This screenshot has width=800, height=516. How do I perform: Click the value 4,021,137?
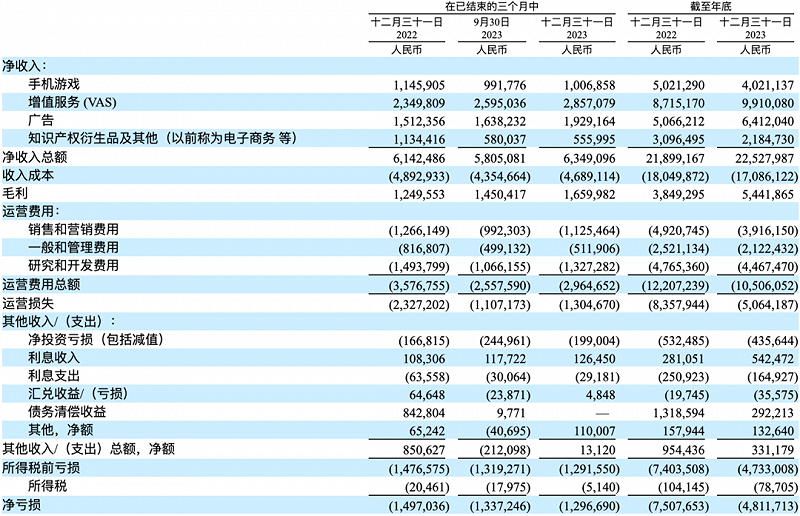pos(768,85)
